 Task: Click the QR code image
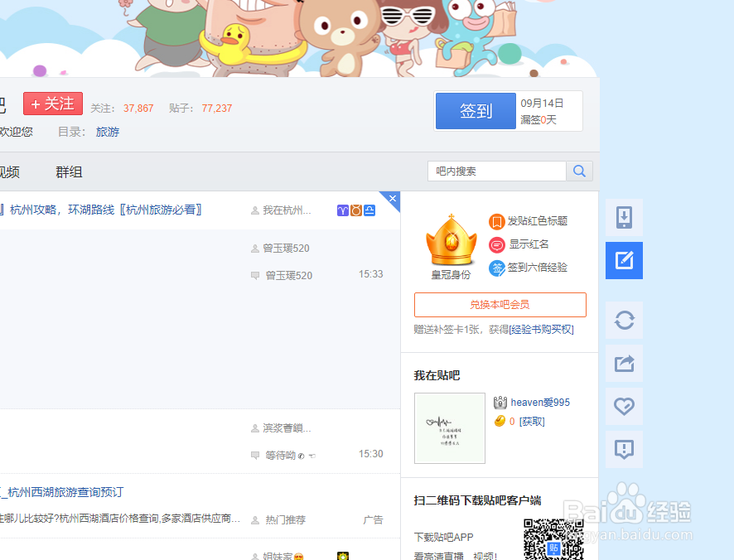coord(553,539)
